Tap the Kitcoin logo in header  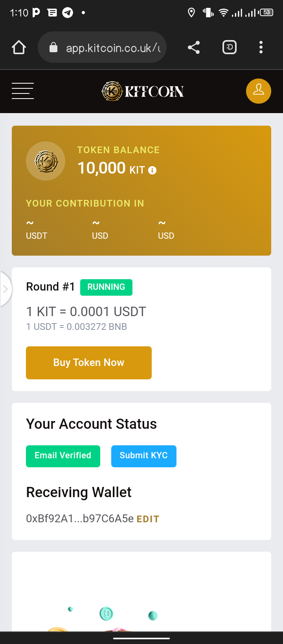click(143, 91)
